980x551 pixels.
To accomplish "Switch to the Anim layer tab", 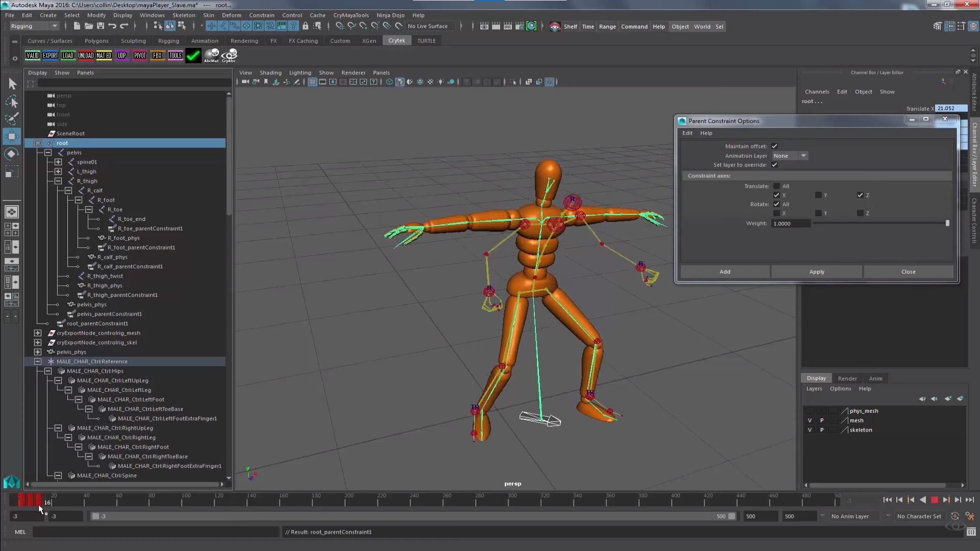I will [x=875, y=379].
